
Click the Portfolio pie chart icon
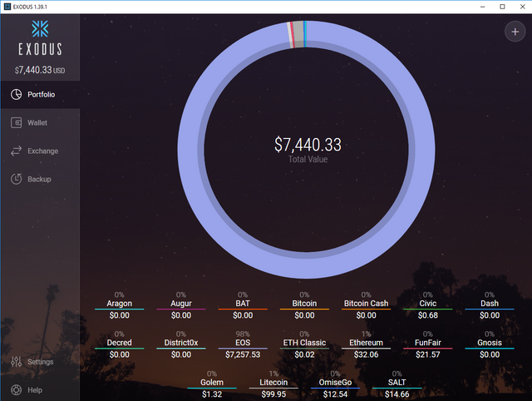[16, 94]
